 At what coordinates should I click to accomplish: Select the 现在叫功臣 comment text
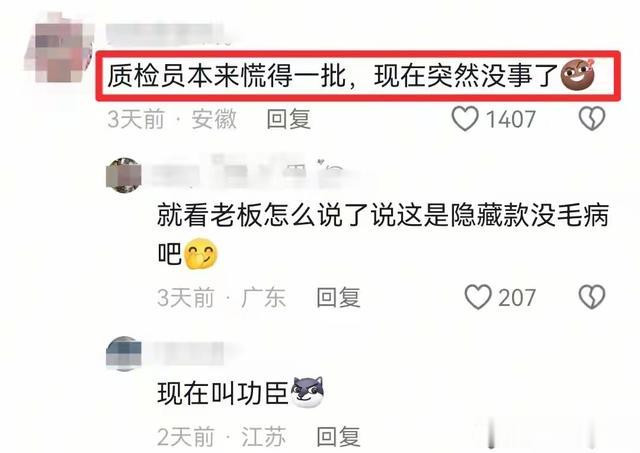click(x=223, y=393)
